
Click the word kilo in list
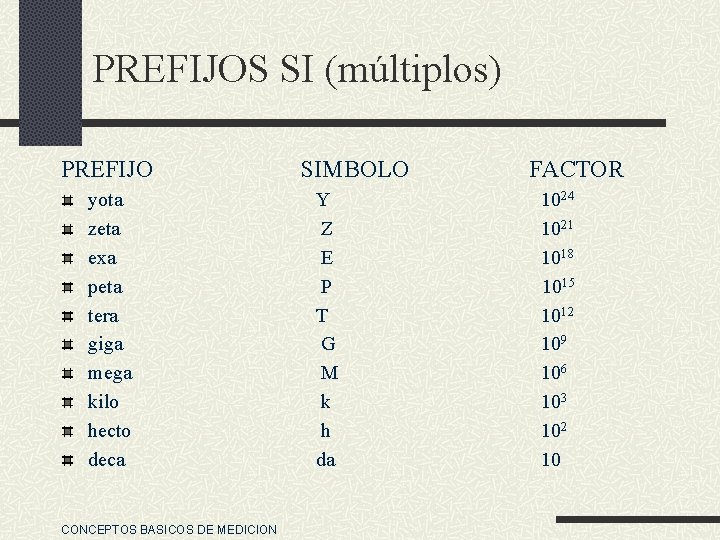click(x=103, y=402)
